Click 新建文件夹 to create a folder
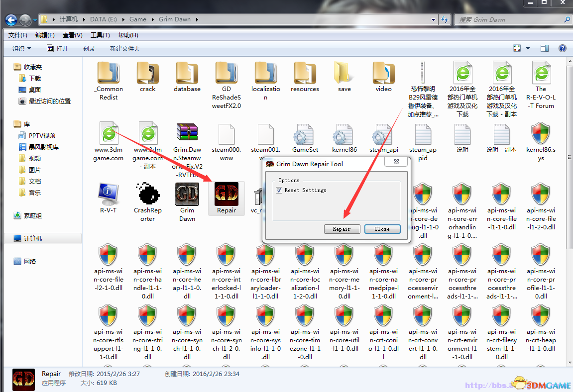 tap(124, 48)
